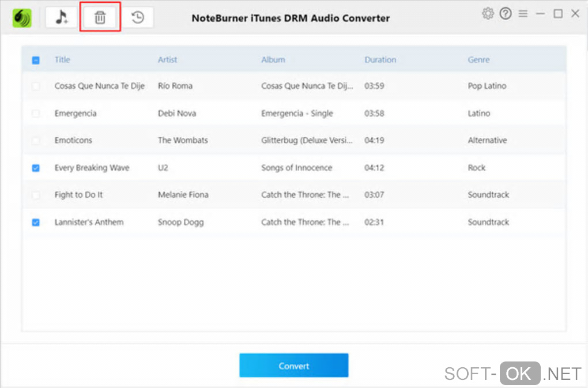Select the title Lannister's Anthem
This screenshot has height=388, width=588.
pos(89,222)
